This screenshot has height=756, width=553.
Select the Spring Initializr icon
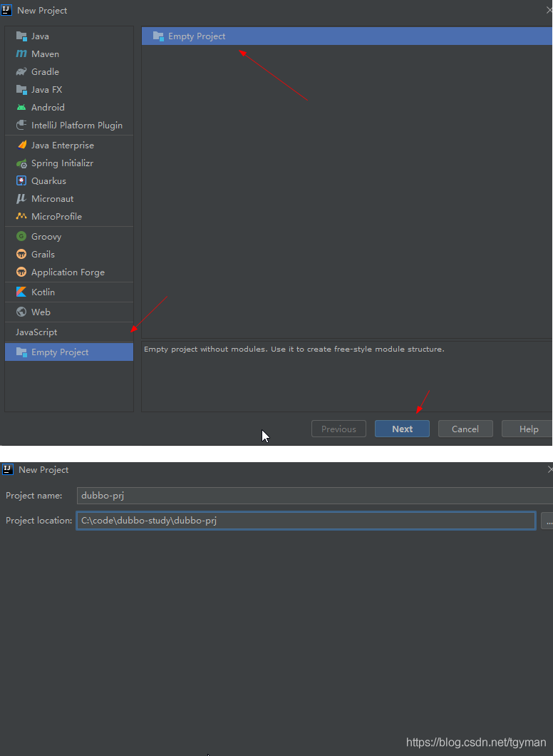(x=21, y=163)
